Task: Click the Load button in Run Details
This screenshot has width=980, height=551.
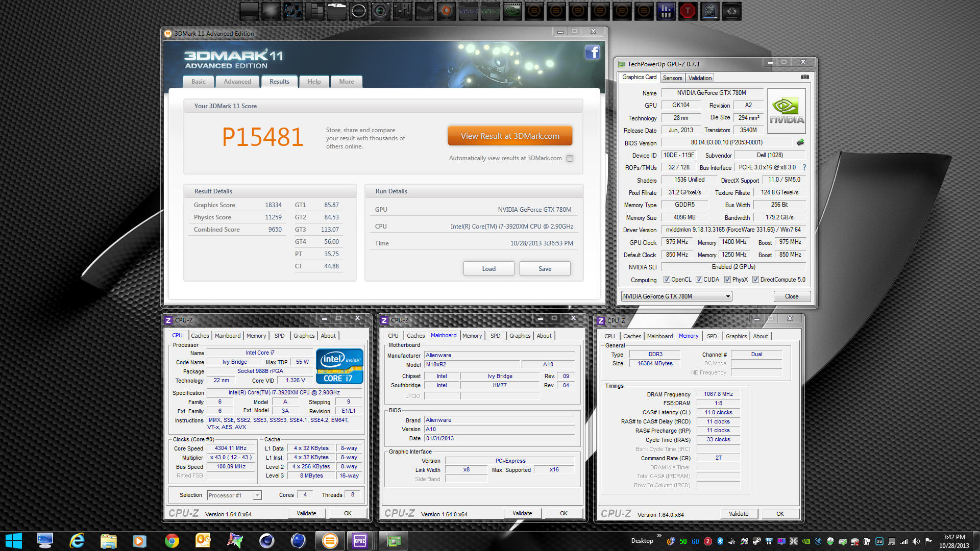Action: (488, 269)
